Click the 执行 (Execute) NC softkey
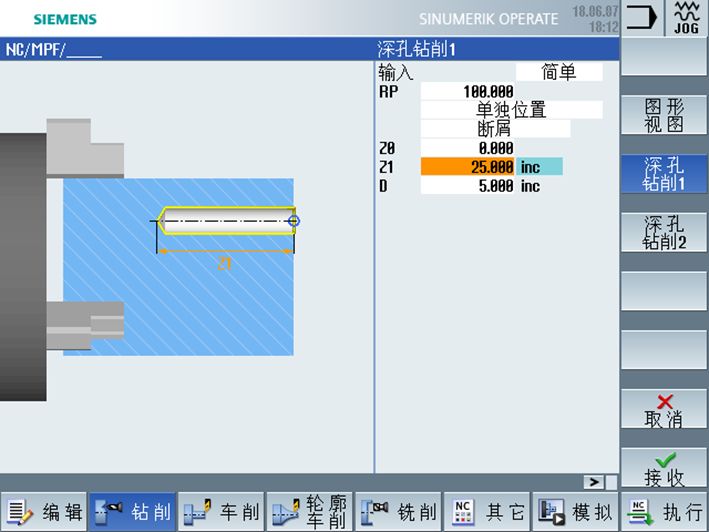Image resolution: width=709 pixels, height=532 pixels. point(664,512)
